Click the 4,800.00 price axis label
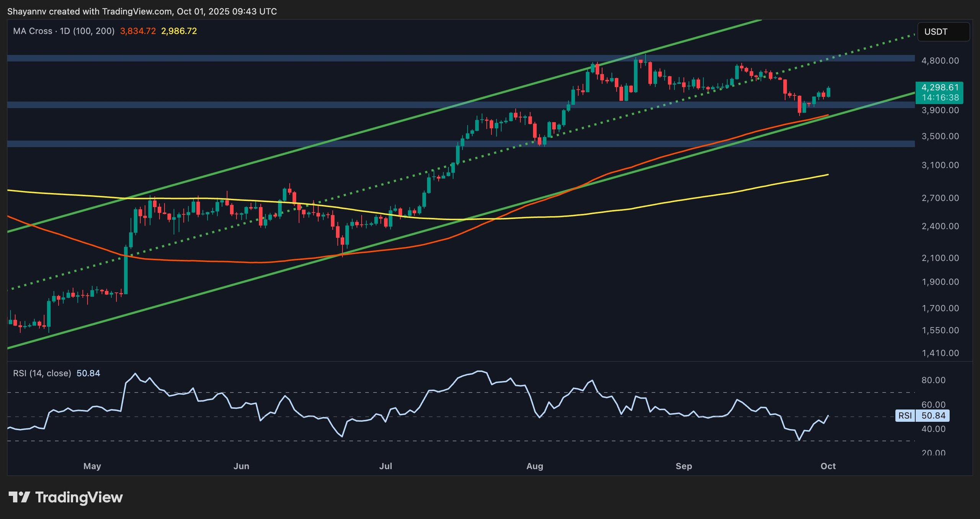980x519 pixels. (940, 61)
